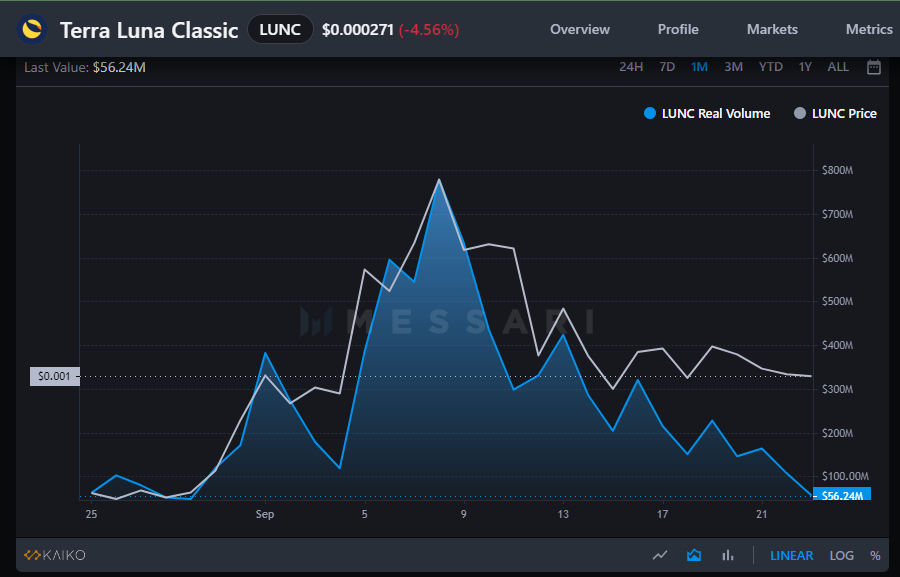
Task: Click the Kaiko logo
Action: pyautogui.click(x=55, y=555)
